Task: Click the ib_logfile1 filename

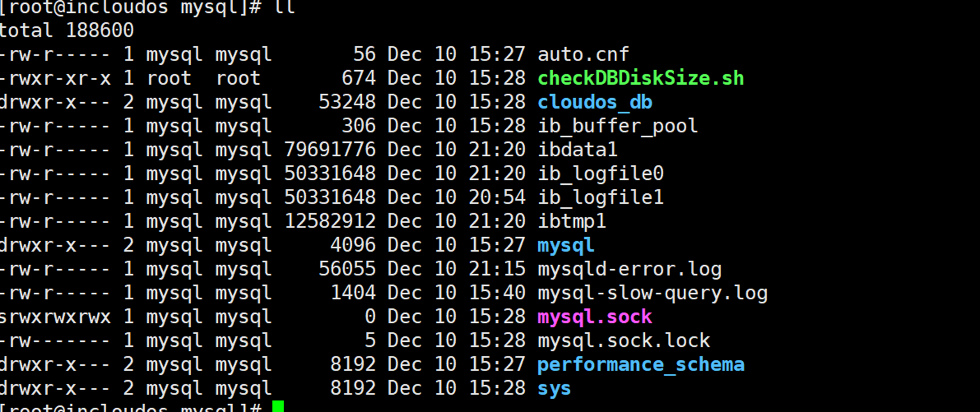Action: point(601,198)
